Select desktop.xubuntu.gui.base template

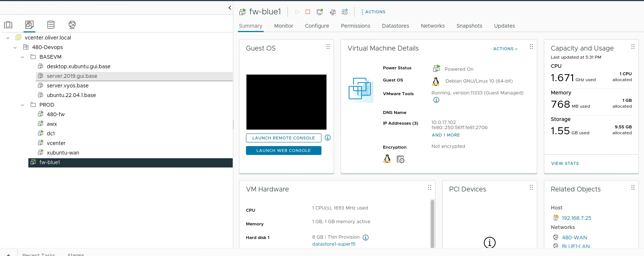tap(78, 66)
